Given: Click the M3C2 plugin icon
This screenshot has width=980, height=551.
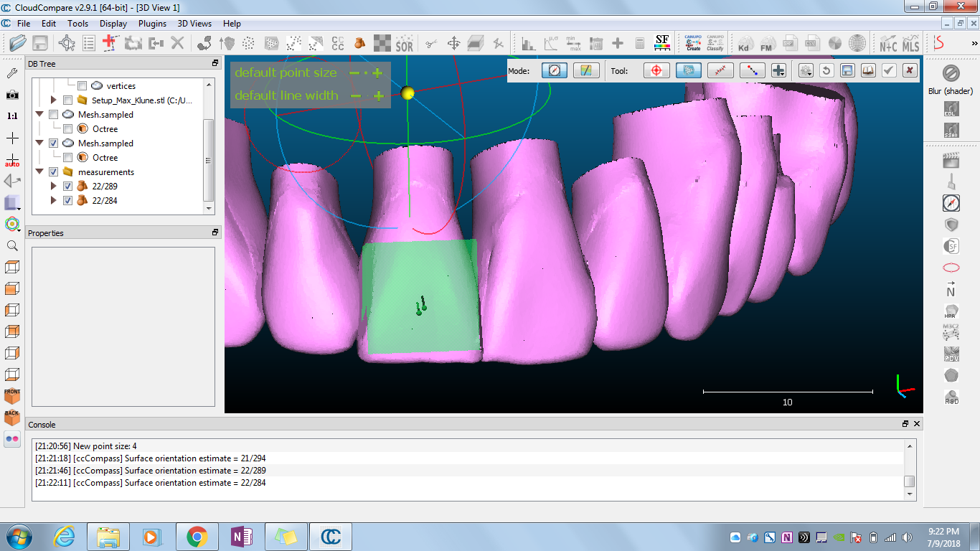Looking at the screenshot, I should pyautogui.click(x=951, y=333).
